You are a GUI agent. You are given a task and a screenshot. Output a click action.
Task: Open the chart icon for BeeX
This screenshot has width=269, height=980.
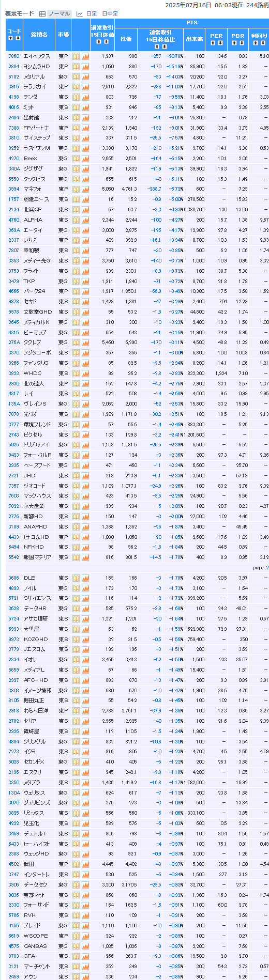coord(85,159)
